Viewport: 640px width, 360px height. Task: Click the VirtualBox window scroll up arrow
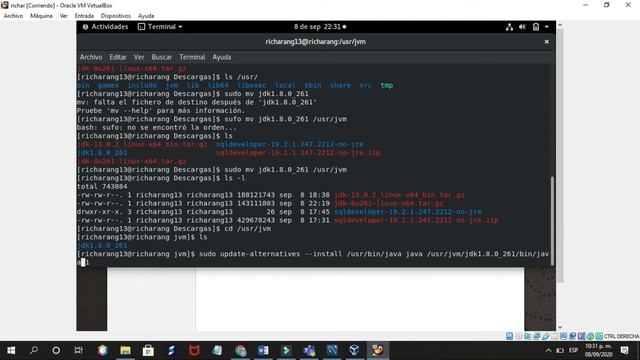[560, 25]
